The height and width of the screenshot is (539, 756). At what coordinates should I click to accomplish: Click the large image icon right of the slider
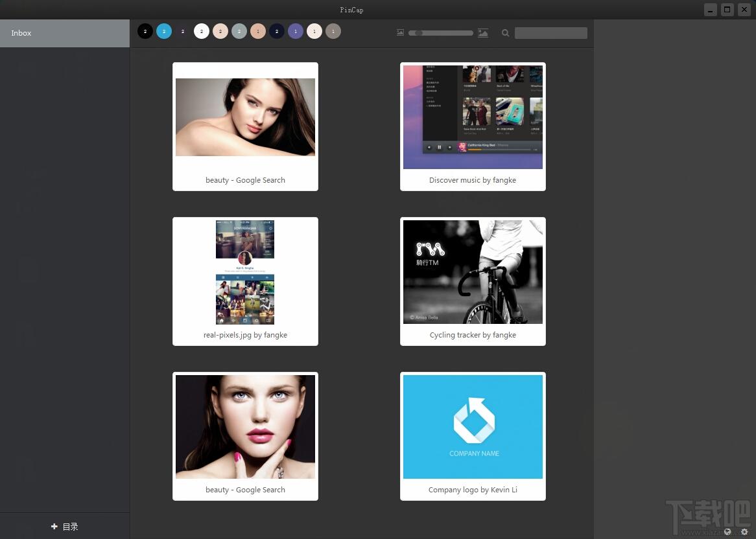click(482, 33)
